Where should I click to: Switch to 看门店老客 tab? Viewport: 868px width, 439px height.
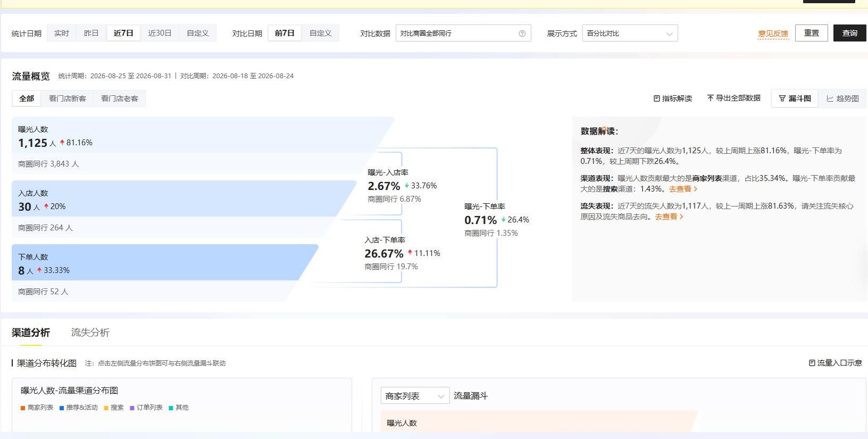(x=120, y=98)
